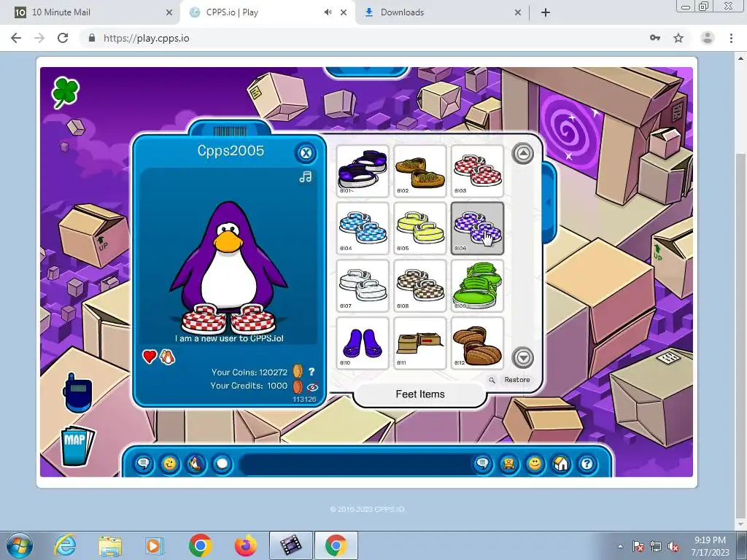747x560 pixels.
Task: Click the page scrollbar down arrow
Action: 741,524
